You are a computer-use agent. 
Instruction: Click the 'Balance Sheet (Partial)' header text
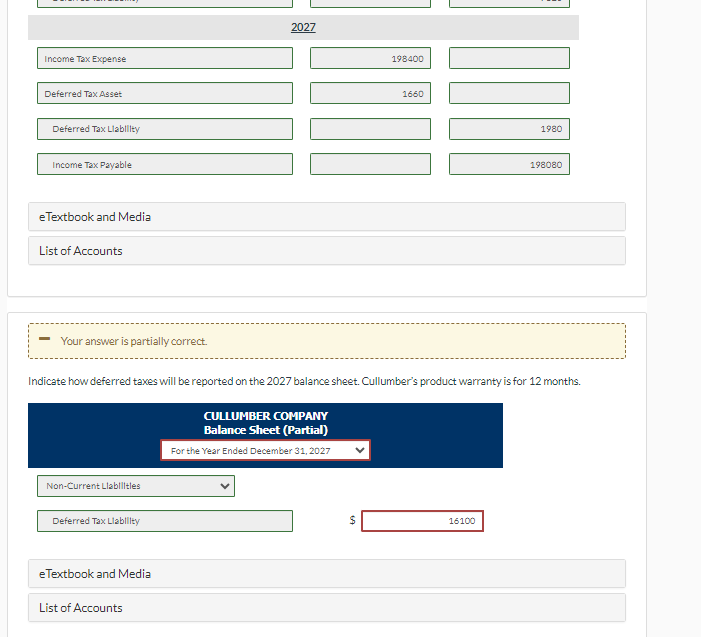tap(266, 430)
